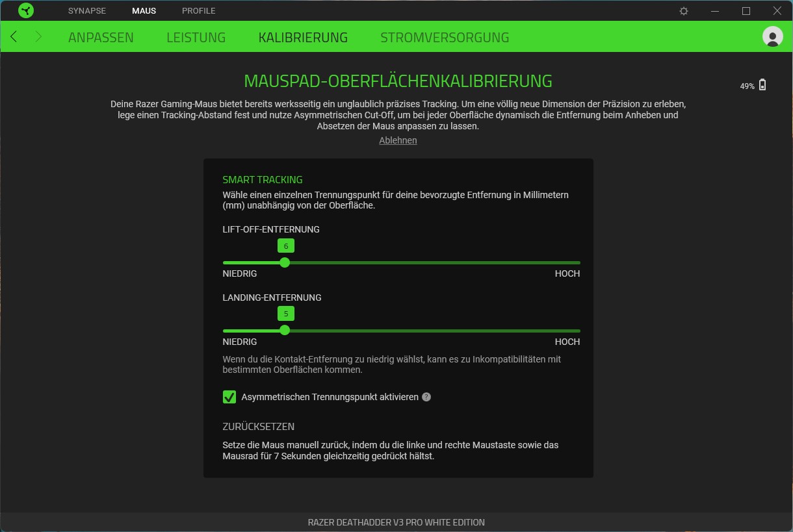The width and height of the screenshot is (793, 532).
Task: Click the battery status icon
Action: click(x=762, y=85)
